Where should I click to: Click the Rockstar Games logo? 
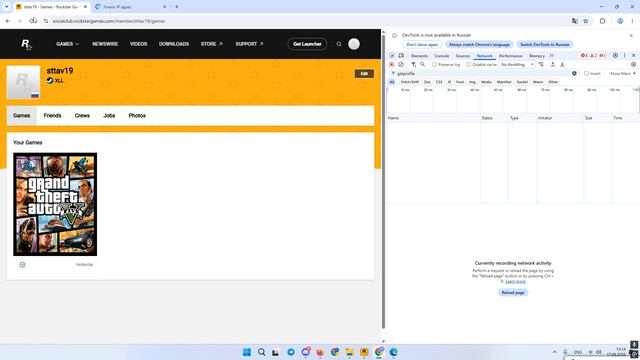pos(26,44)
